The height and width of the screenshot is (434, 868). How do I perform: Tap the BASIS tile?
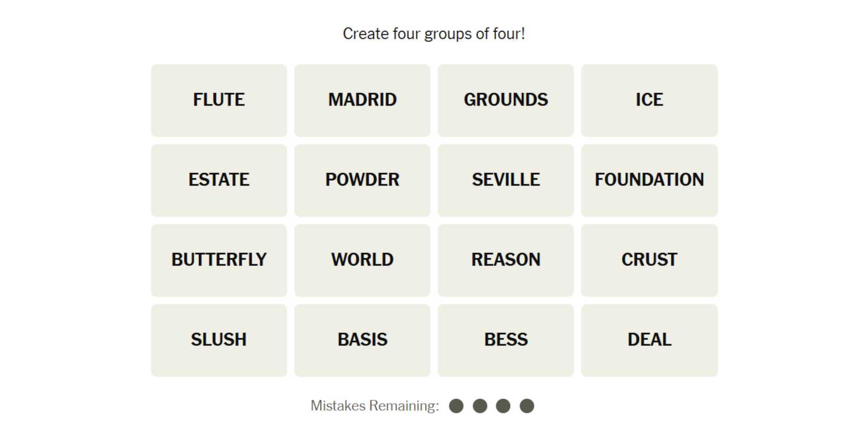[x=362, y=340]
